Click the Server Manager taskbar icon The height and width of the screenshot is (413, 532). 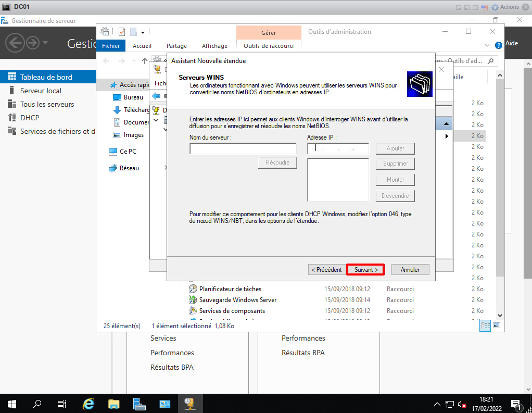click(x=139, y=404)
